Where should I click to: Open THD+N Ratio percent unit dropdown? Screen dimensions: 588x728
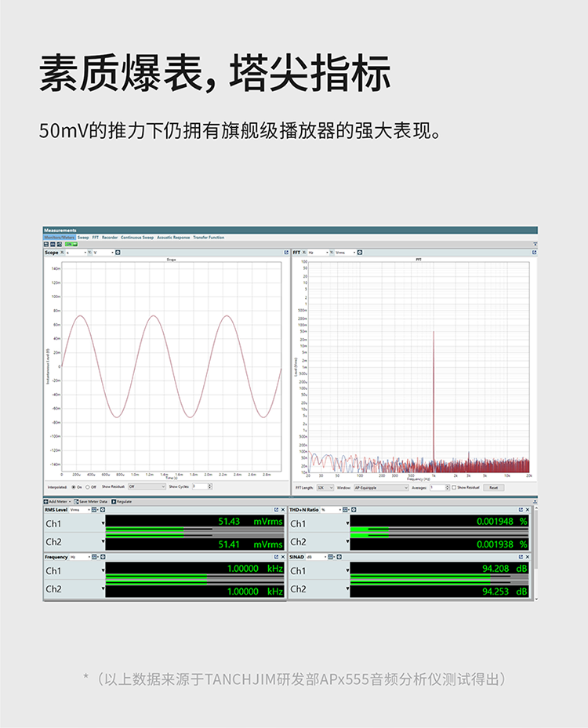[331, 510]
